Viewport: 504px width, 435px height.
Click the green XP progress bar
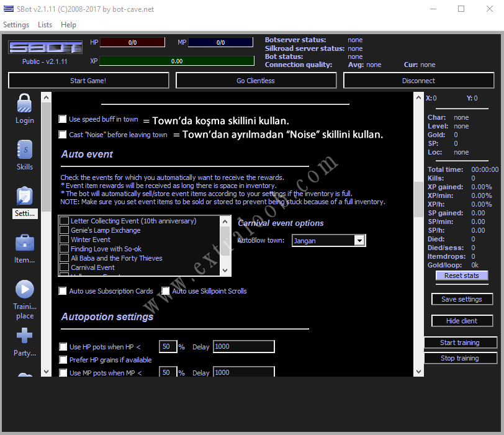pyautogui.click(x=177, y=61)
